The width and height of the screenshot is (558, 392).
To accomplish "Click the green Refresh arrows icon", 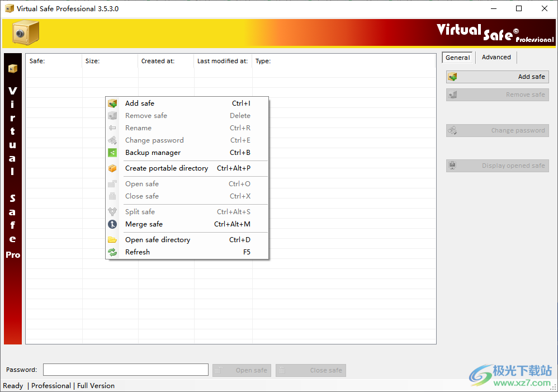I will coord(112,252).
